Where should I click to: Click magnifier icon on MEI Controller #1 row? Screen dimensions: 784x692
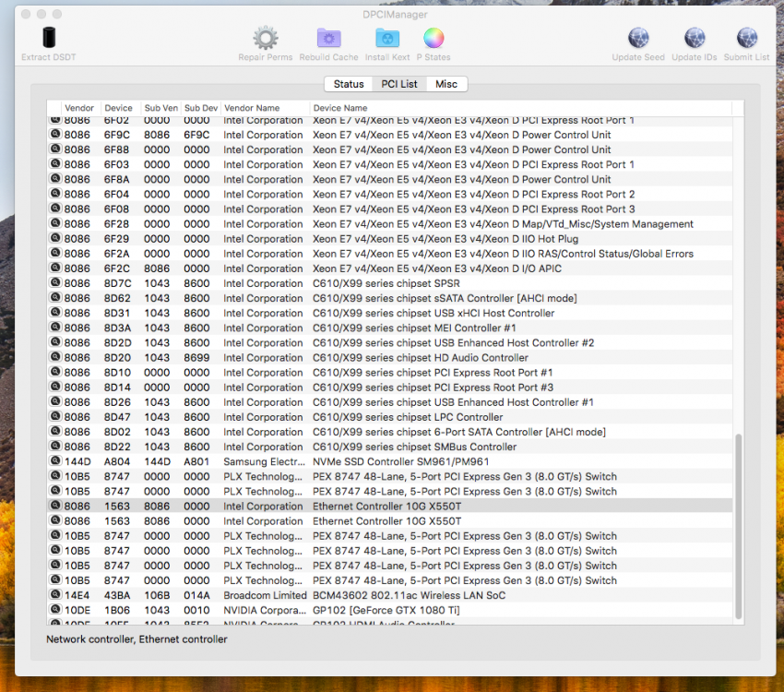[55, 327]
